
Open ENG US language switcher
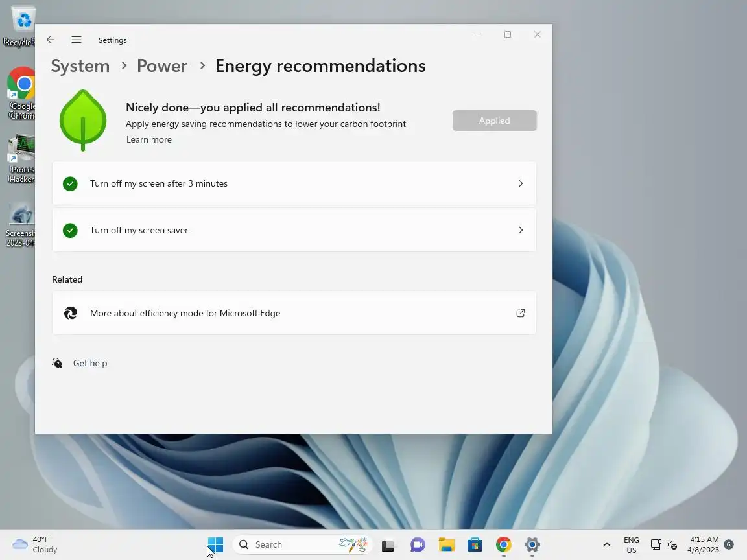click(631, 544)
